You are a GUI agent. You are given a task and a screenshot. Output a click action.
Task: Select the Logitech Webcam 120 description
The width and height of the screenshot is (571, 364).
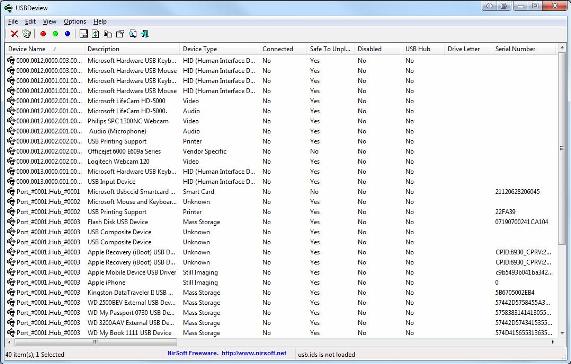click(x=118, y=161)
